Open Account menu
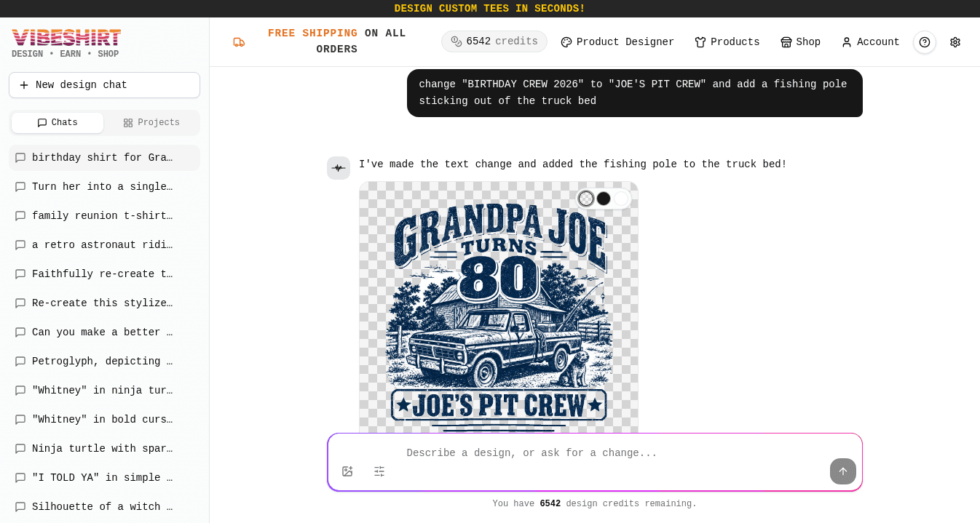 point(871,42)
